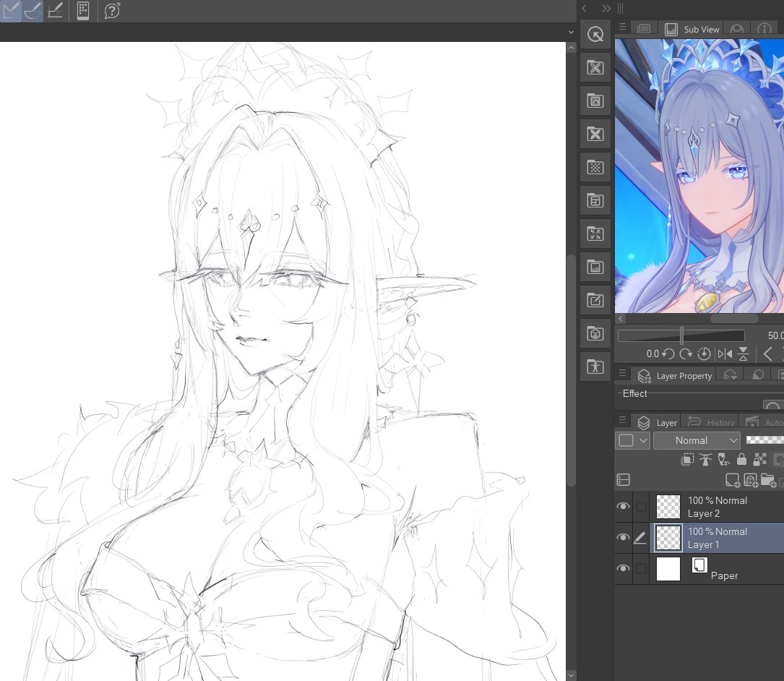Open the layer palette color dropdown
Image resolution: width=784 pixels, height=681 pixels.
632,440
